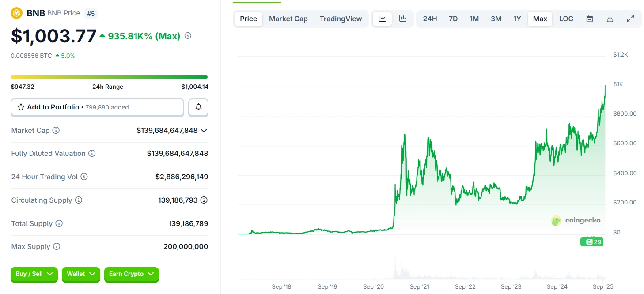Click the $1,003.77 price text

pos(53,36)
